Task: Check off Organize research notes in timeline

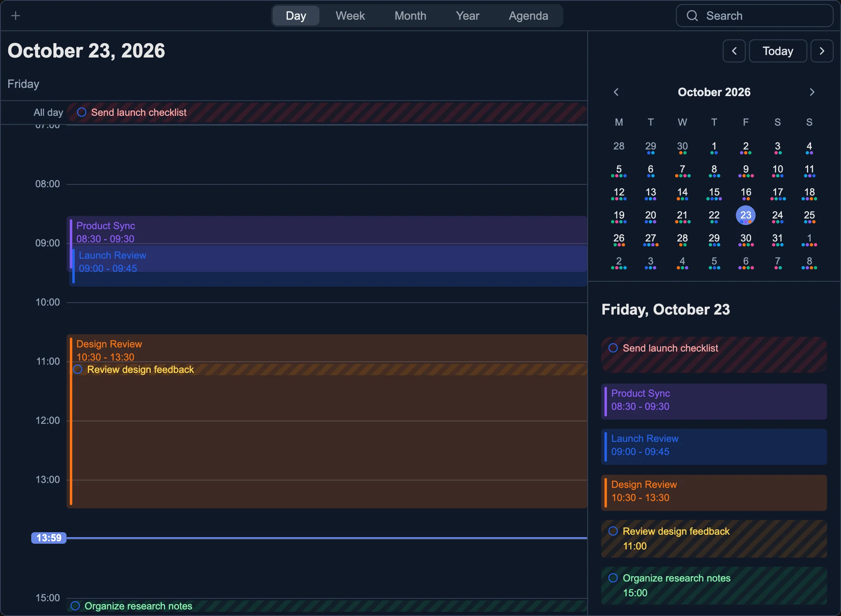Action: [75, 606]
